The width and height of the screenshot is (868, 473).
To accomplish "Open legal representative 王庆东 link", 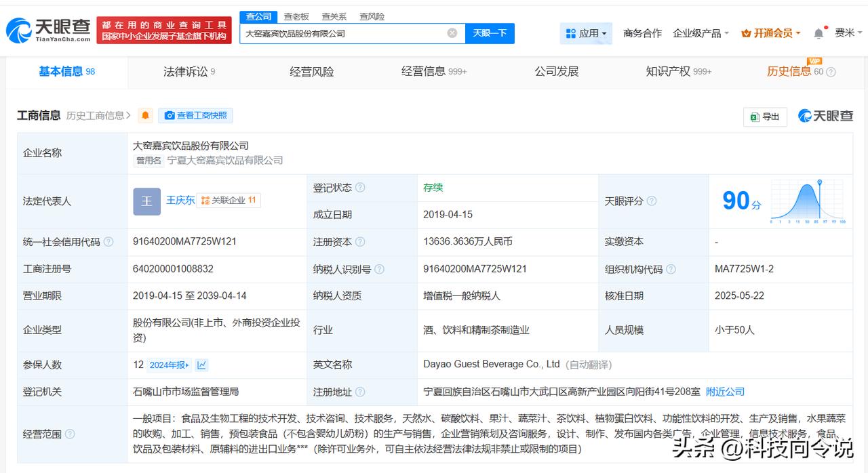I will point(180,200).
